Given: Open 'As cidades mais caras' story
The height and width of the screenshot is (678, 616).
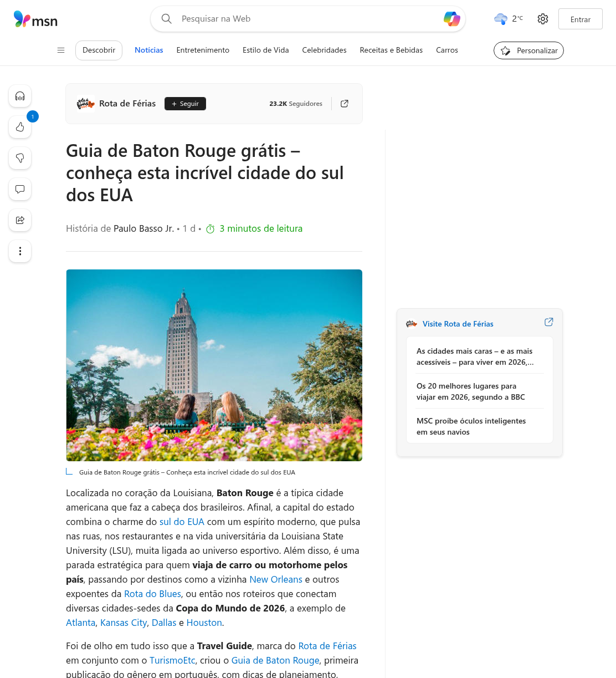Looking at the screenshot, I should pyautogui.click(x=475, y=356).
